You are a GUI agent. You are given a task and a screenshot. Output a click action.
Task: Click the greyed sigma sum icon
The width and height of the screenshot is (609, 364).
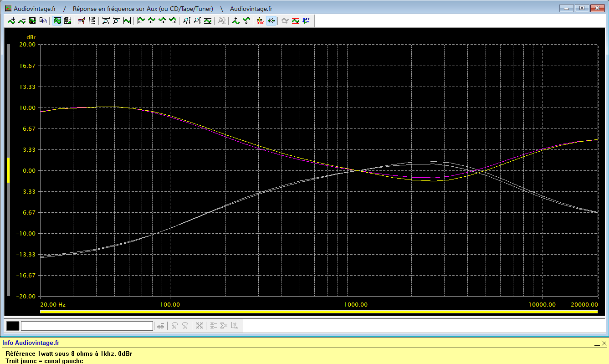(x=224, y=326)
